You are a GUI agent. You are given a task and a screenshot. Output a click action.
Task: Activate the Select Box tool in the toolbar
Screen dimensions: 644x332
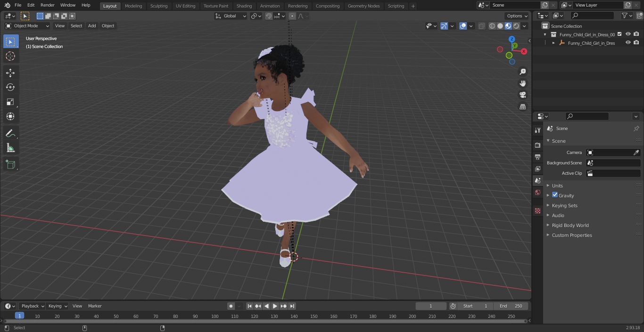pyautogui.click(x=10, y=41)
